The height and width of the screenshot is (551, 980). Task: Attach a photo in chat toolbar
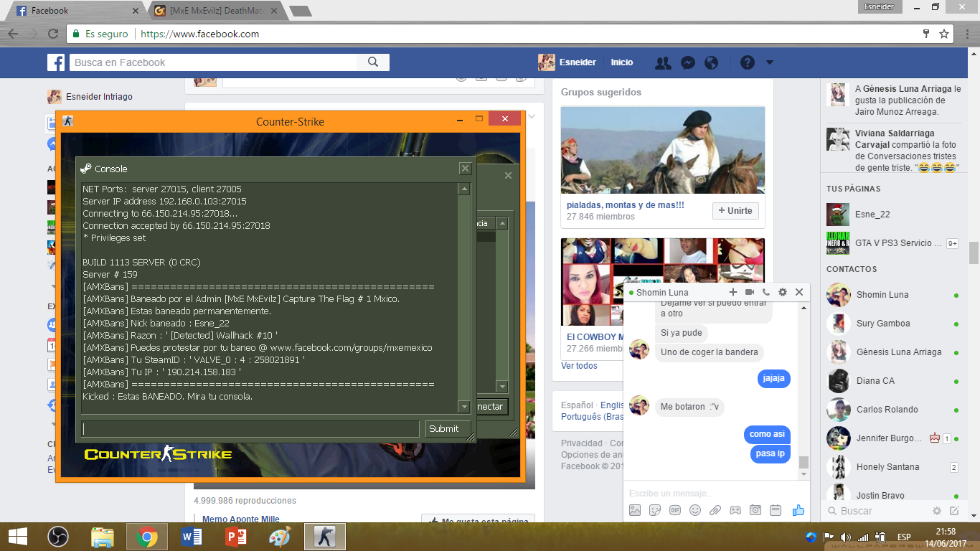[635, 510]
